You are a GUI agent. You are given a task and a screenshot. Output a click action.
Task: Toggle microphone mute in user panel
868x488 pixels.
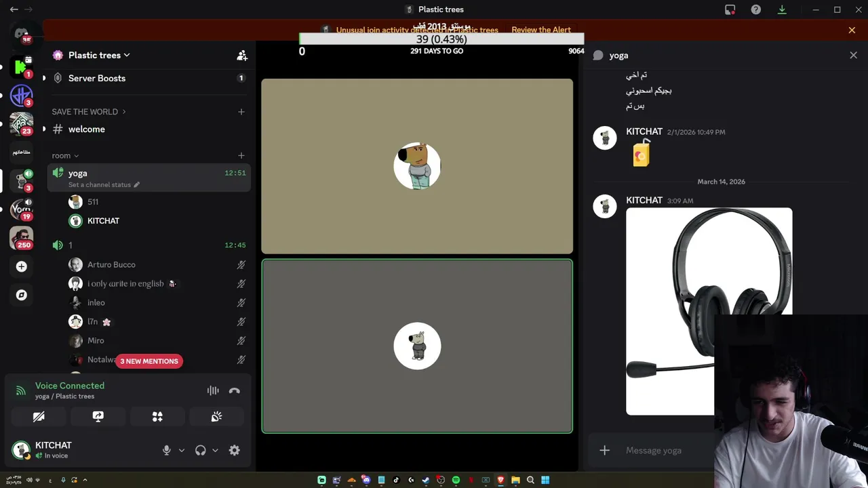pyautogui.click(x=167, y=450)
